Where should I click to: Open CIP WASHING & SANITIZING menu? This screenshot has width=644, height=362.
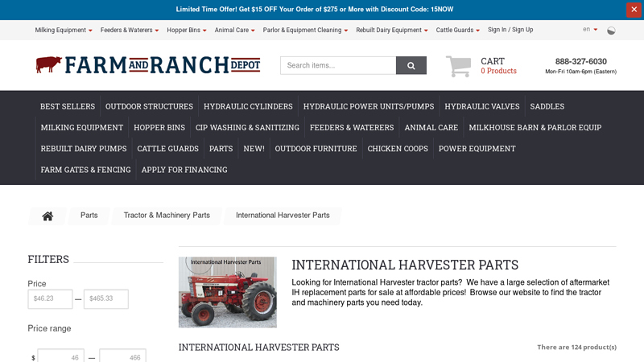[x=247, y=128]
